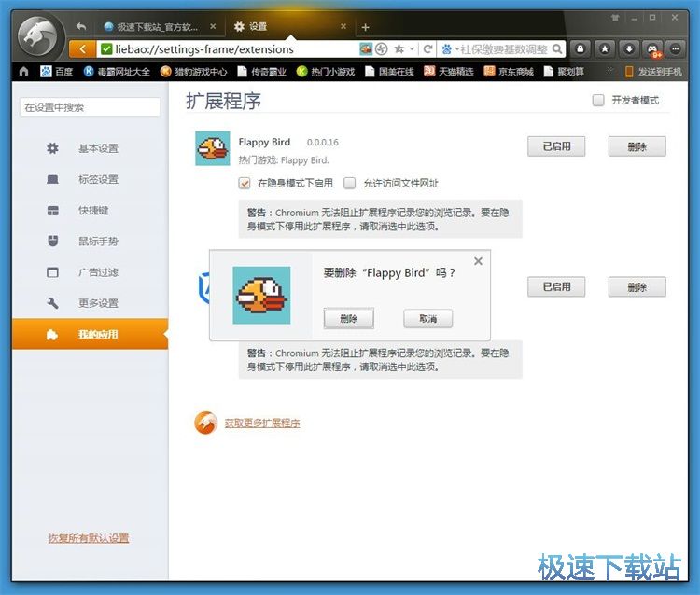Click the version text 0.0.0.16
This screenshot has height=595, width=700.
pyautogui.click(x=322, y=143)
